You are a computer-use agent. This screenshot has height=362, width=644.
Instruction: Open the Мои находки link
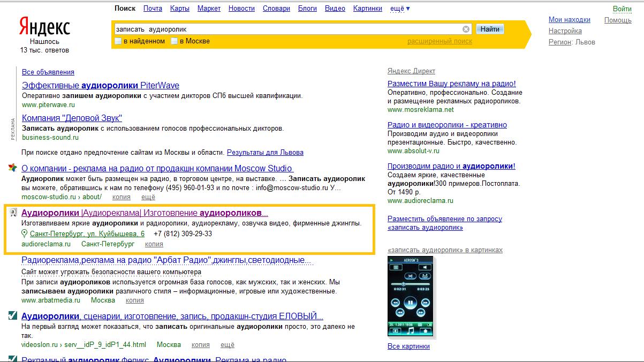point(570,20)
